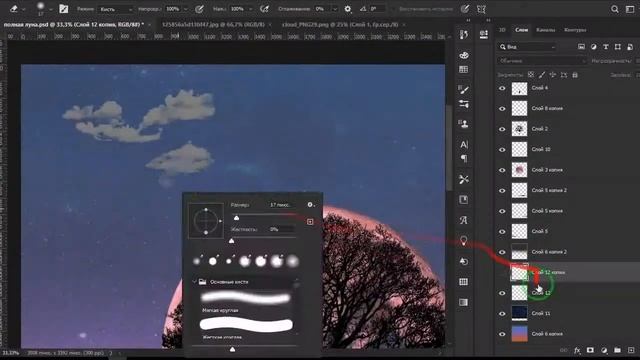Open the Patterns grid panel icon
Viewport: 640px width, 360px height.
click(464, 282)
